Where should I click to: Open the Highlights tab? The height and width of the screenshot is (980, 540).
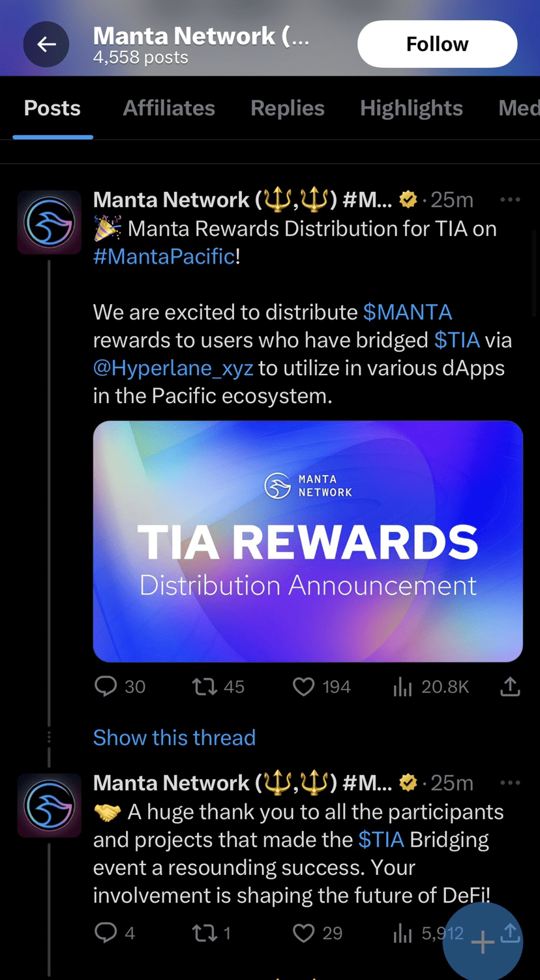pyautogui.click(x=412, y=108)
